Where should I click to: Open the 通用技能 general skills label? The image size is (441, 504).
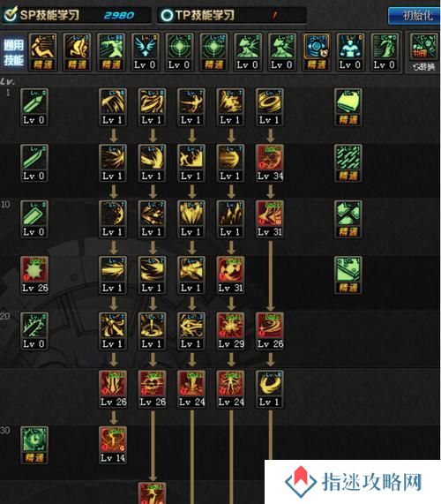click(14, 52)
